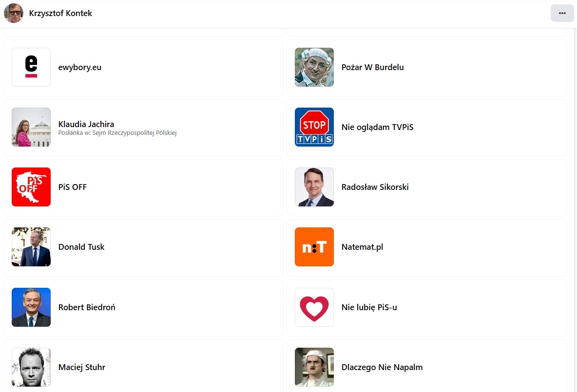Viewport: 577px width, 392px height.
Task: Open the Donald Tusk page link
Action: tap(81, 247)
